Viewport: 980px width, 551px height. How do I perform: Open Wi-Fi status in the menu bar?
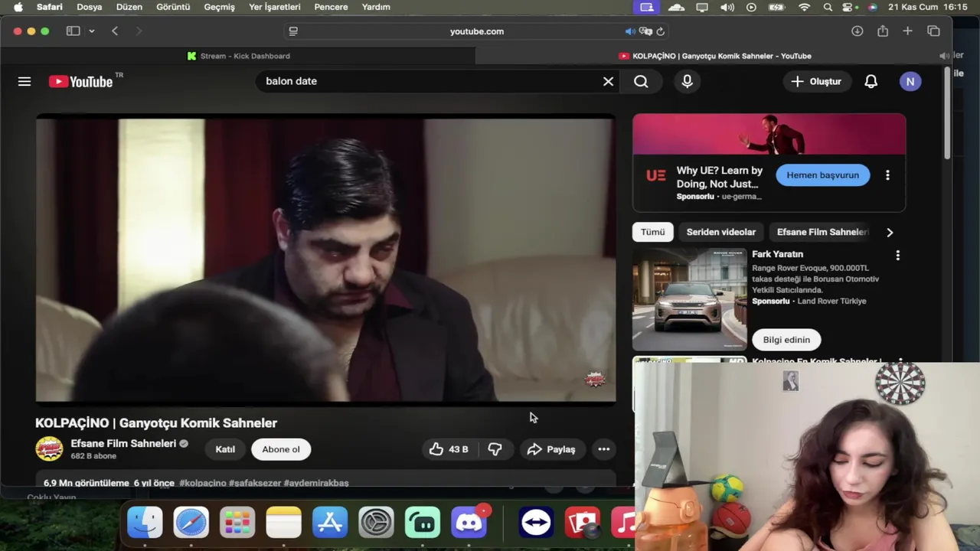click(x=804, y=7)
